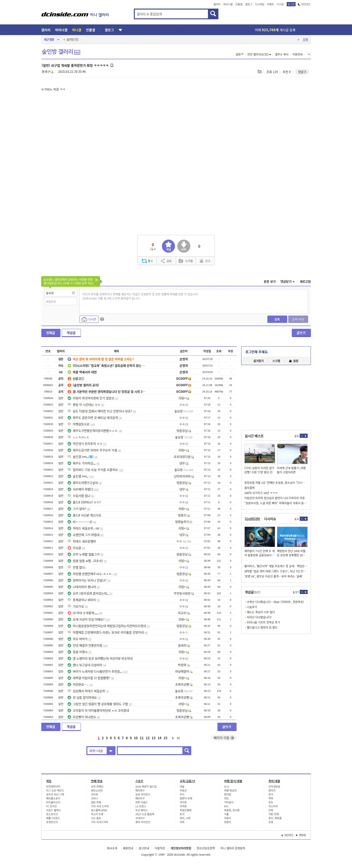
Task: Click the 본문 보기 link
Action: pyautogui.click(x=270, y=281)
